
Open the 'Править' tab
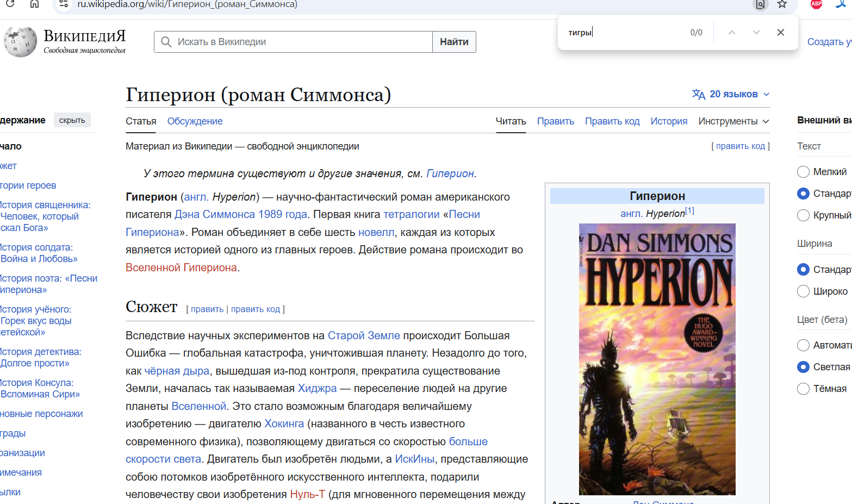[555, 121]
